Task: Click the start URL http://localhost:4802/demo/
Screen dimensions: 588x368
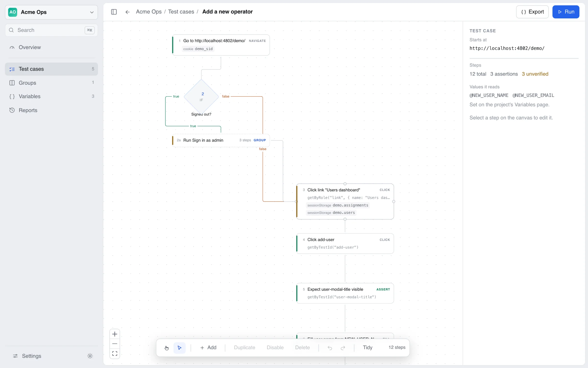Action: pos(507,48)
